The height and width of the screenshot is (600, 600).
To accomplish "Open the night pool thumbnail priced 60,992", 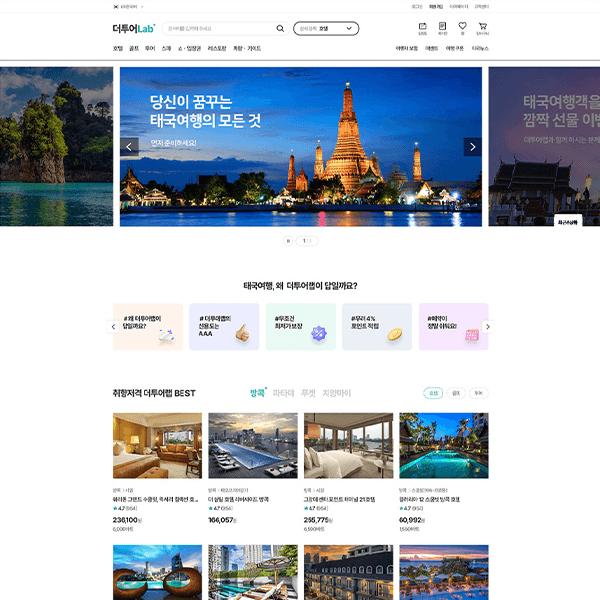I will click(x=444, y=445).
